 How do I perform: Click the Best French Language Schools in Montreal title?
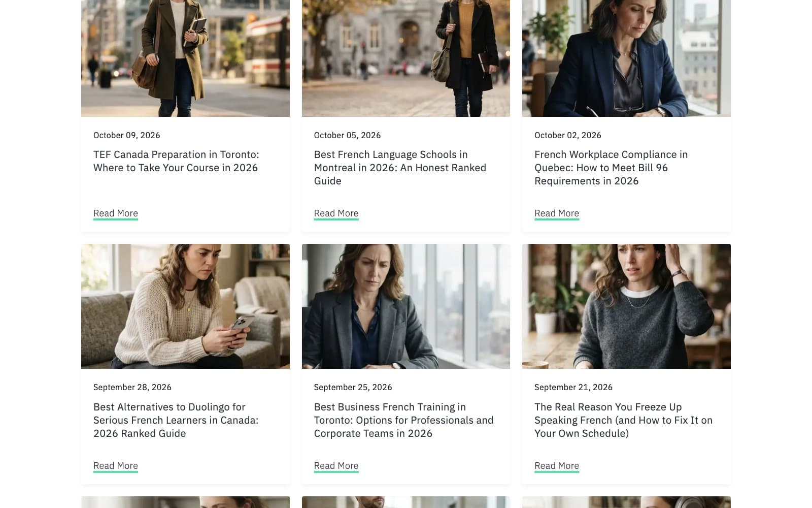400,168
